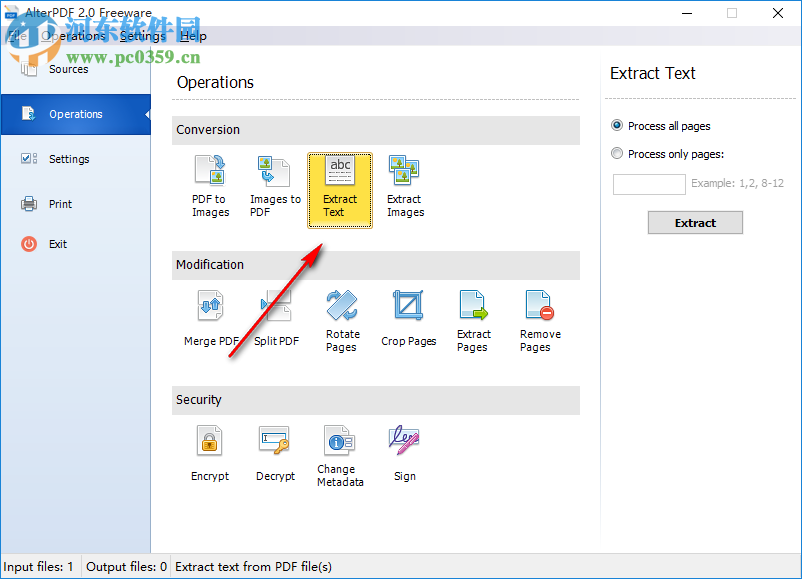Open the Extract Images tool

point(405,187)
